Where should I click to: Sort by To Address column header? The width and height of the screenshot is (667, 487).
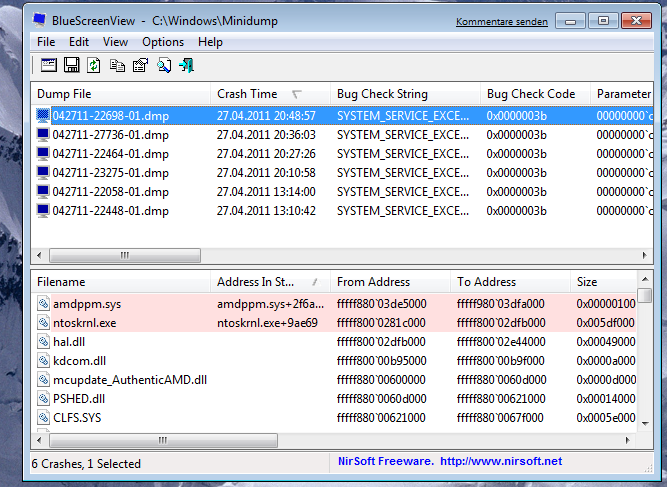[x=510, y=282]
